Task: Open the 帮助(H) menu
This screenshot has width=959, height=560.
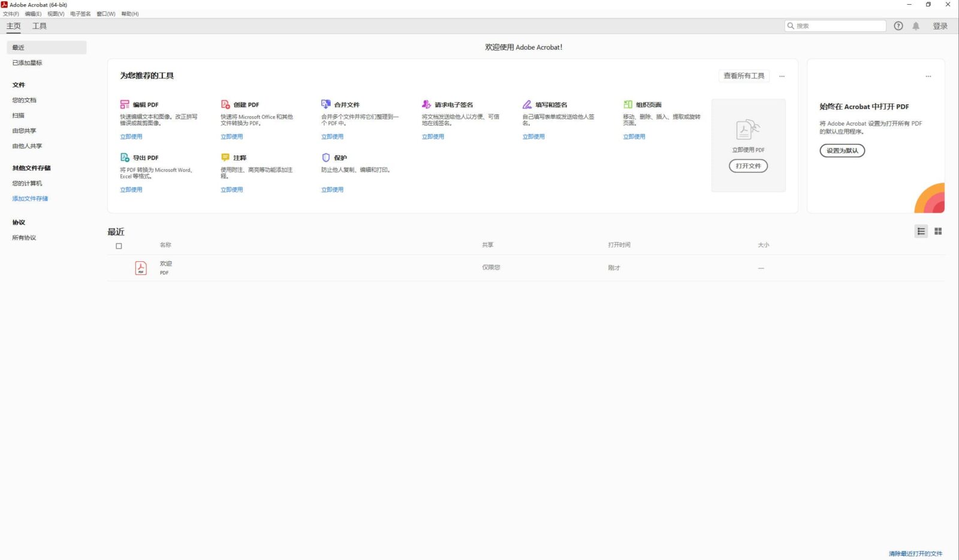Action: (x=130, y=14)
